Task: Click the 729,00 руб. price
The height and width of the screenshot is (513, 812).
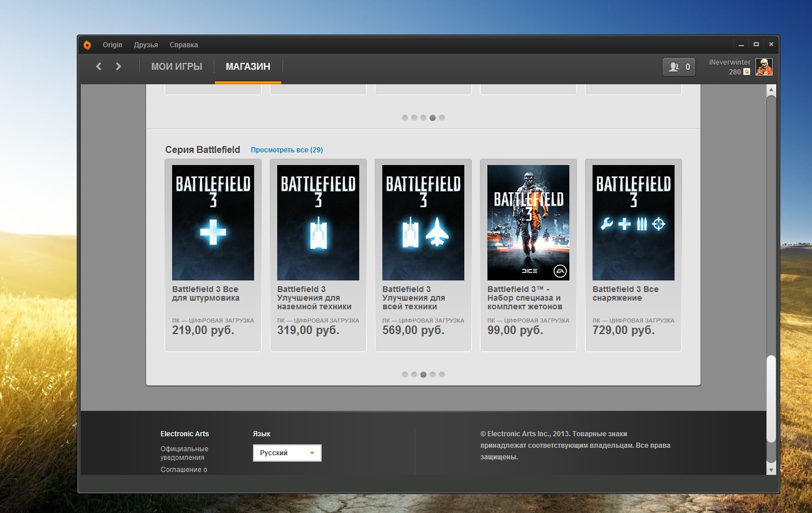Action: click(x=624, y=330)
